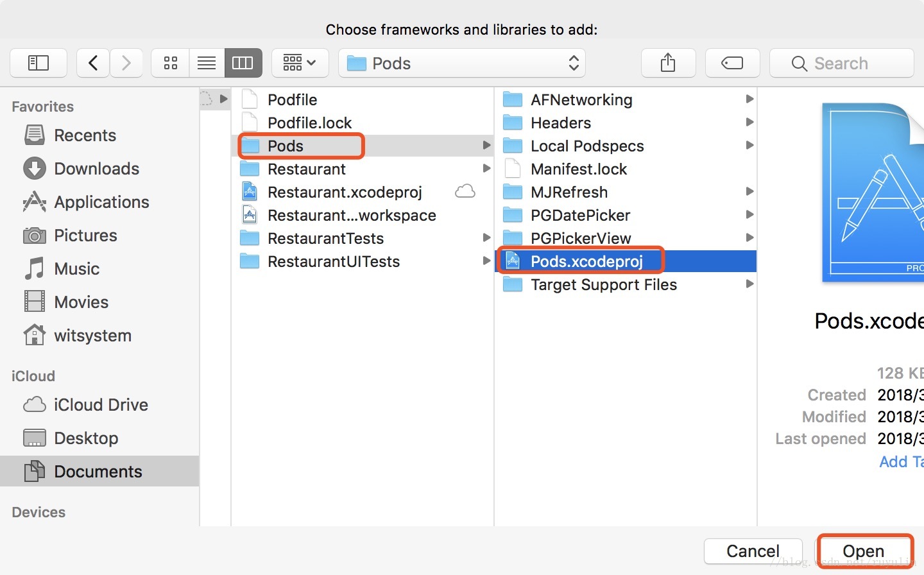Expand Target Support Files arrow
The height and width of the screenshot is (575, 924).
[749, 284]
